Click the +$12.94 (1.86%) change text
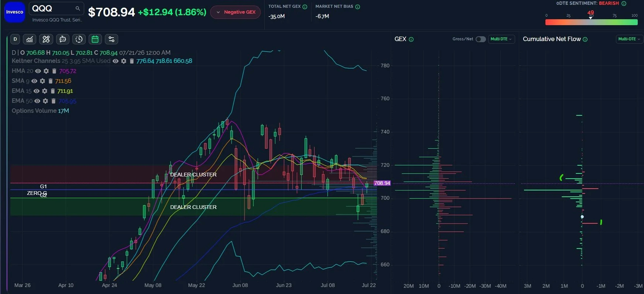Viewport: 644px width, 294px height. [172, 12]
